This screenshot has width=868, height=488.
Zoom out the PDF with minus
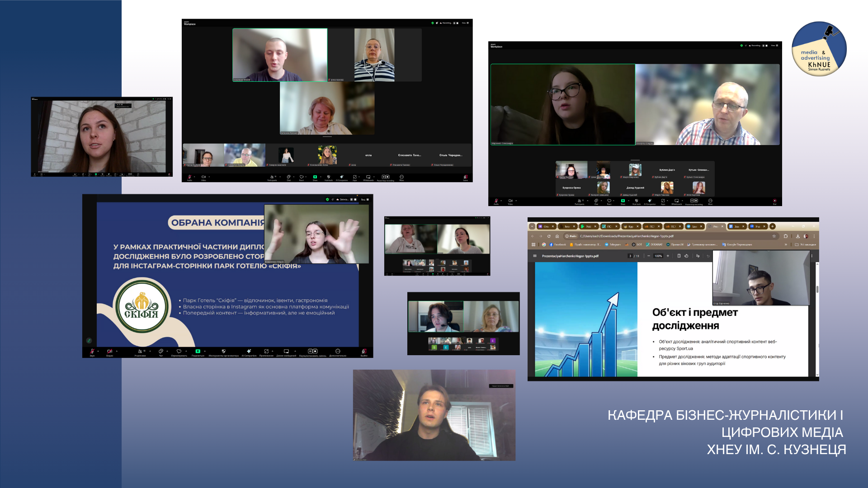coord(649,256)
